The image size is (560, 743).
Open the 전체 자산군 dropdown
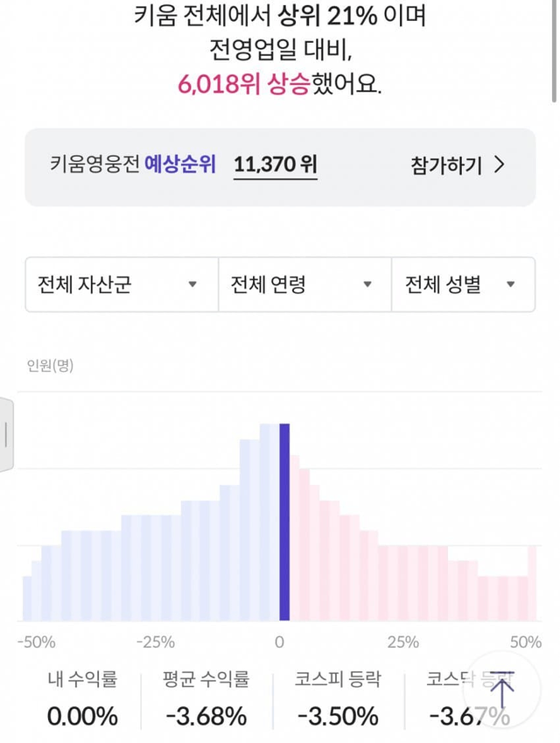click(x=121, y=284)
